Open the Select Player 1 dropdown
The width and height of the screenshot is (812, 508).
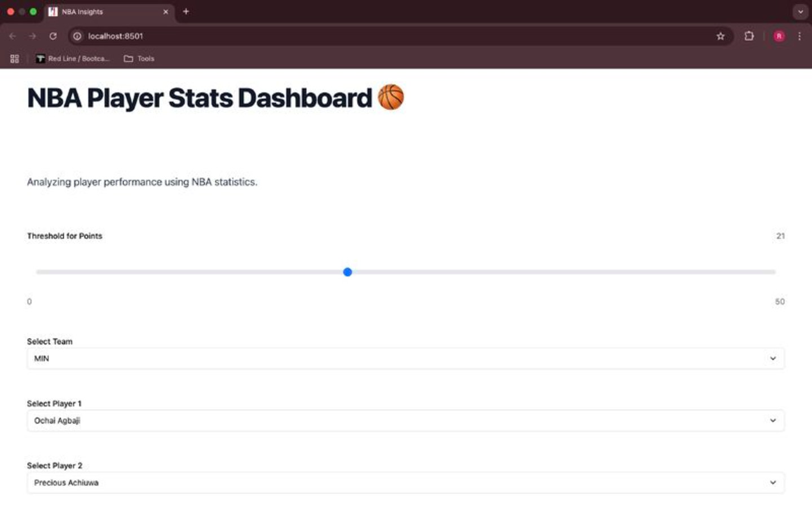pos(405,421)
